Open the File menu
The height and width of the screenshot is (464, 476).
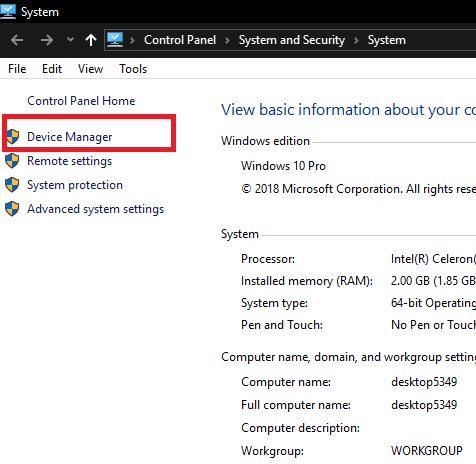click(17, 69)
